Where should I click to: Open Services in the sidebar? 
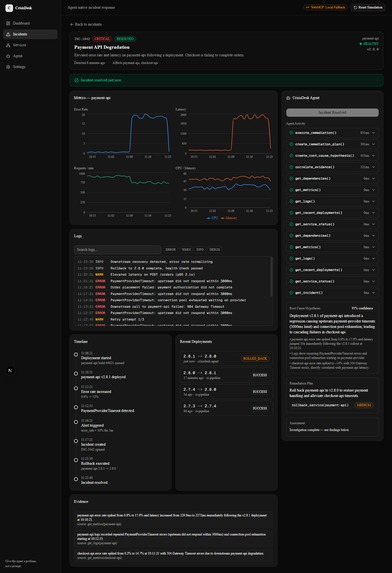30,45
